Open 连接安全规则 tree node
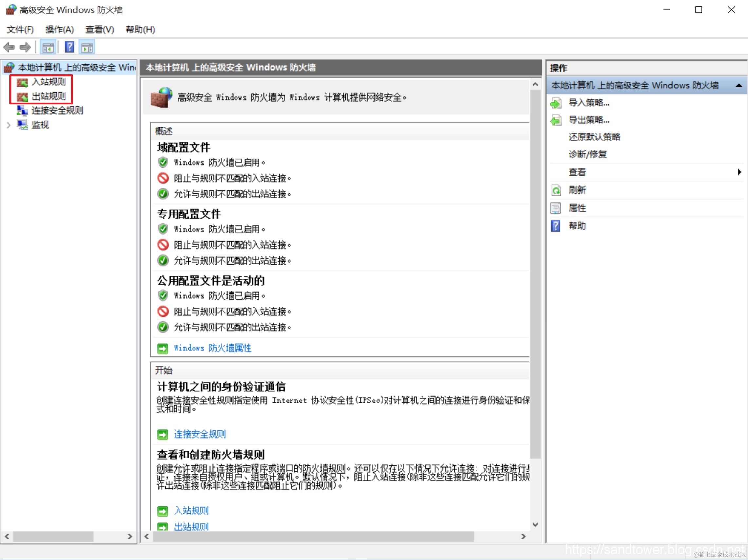 coord(57,111)
